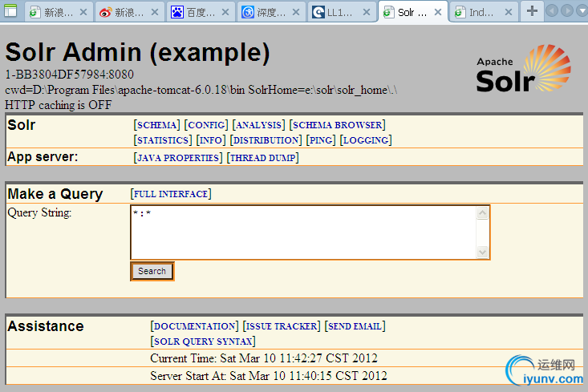Image resolution: width=588 pixels, height=392 pixels.
Task: Open the DOCUMENTATION link
Action: [x=194, y=326]
